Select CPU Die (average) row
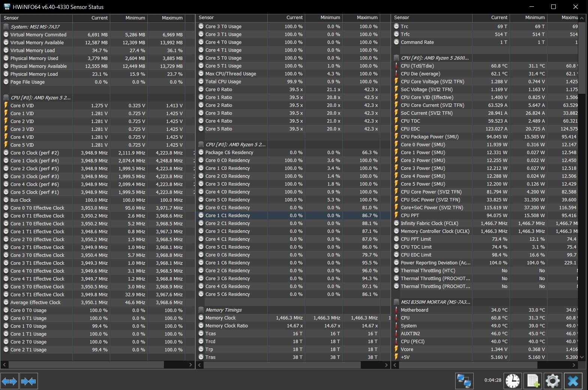 485,73
